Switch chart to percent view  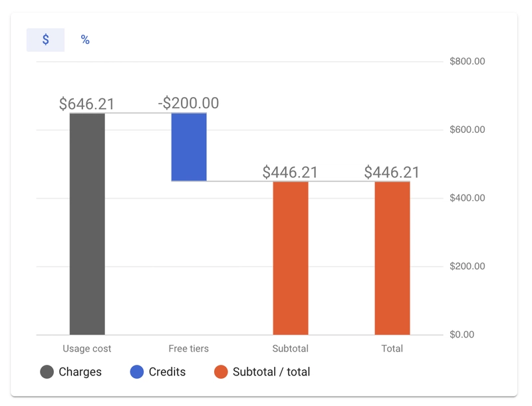tap(85, 40)
